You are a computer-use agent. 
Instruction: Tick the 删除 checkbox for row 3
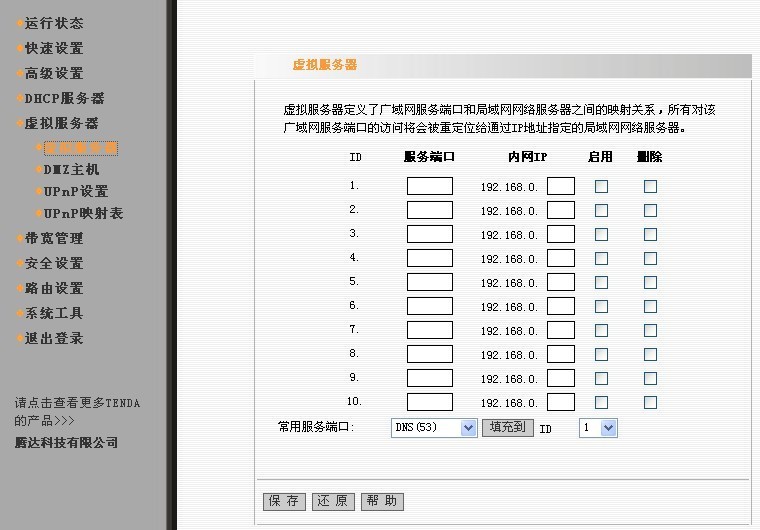(x=650, y=235)
